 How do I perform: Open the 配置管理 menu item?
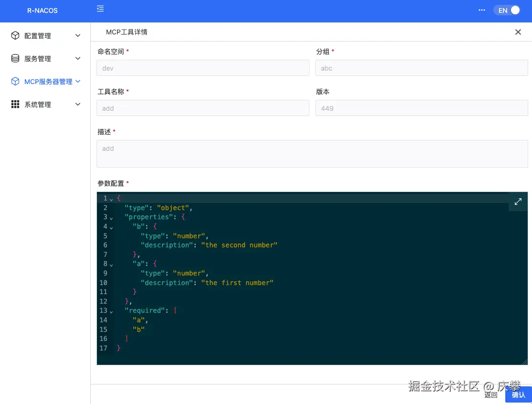pyautogui.click(x=45, y=36)
